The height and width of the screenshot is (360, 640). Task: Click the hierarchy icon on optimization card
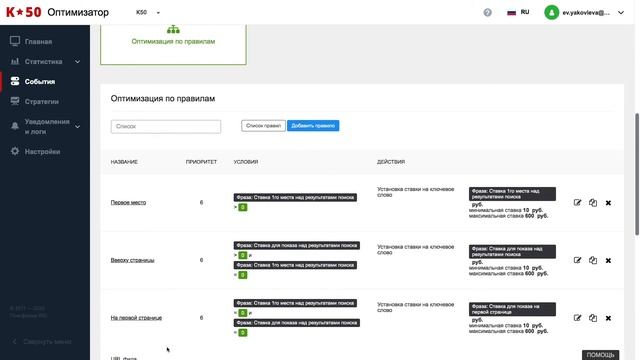tap(173, 29)
